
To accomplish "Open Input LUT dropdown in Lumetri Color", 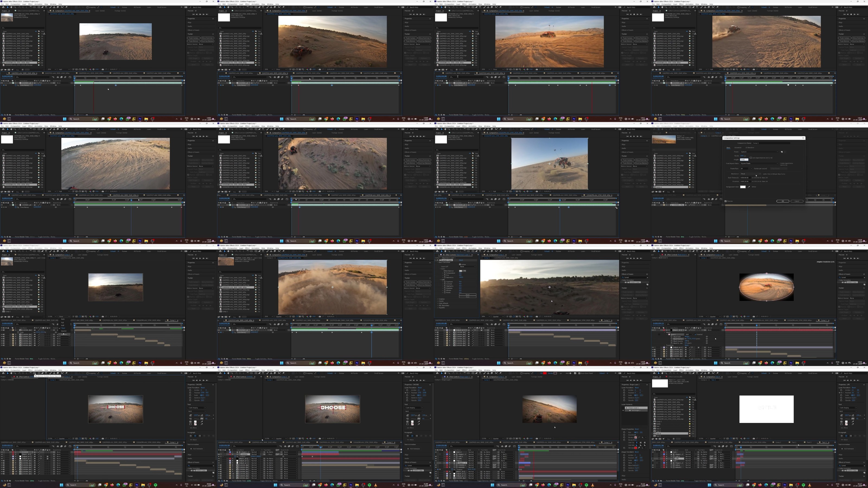I will tap(468, 267).
